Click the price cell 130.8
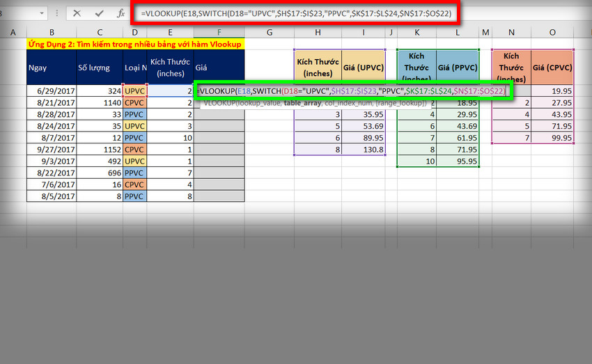 364,150
